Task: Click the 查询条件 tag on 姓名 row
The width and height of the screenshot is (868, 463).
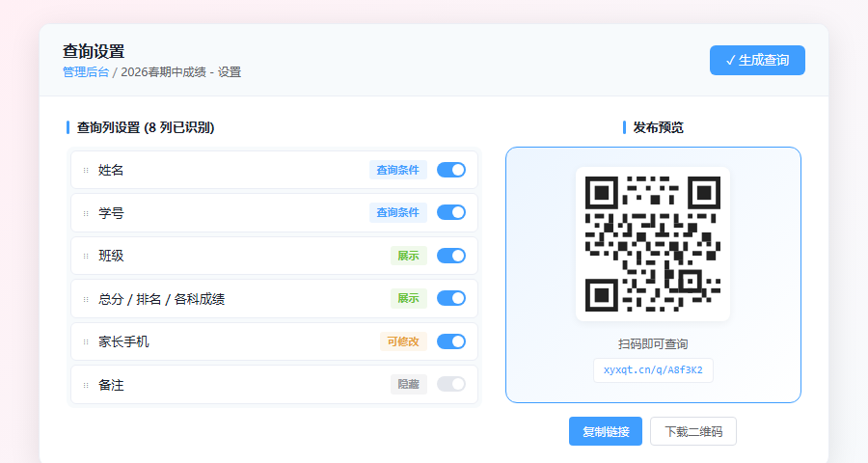Action: coord(398,170)
